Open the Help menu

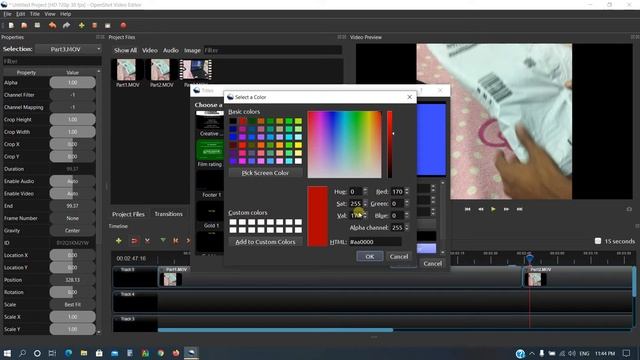click(65, 14)
